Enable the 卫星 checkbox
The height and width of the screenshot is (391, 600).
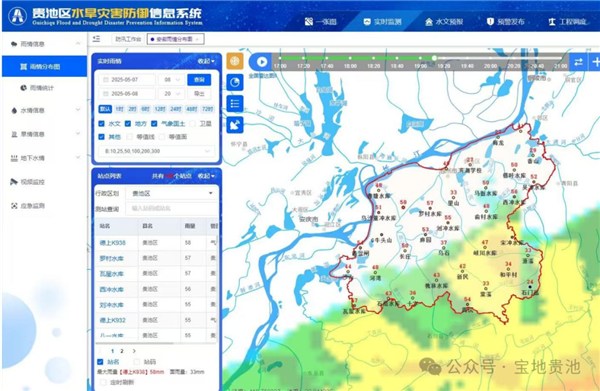pos(193,124)
